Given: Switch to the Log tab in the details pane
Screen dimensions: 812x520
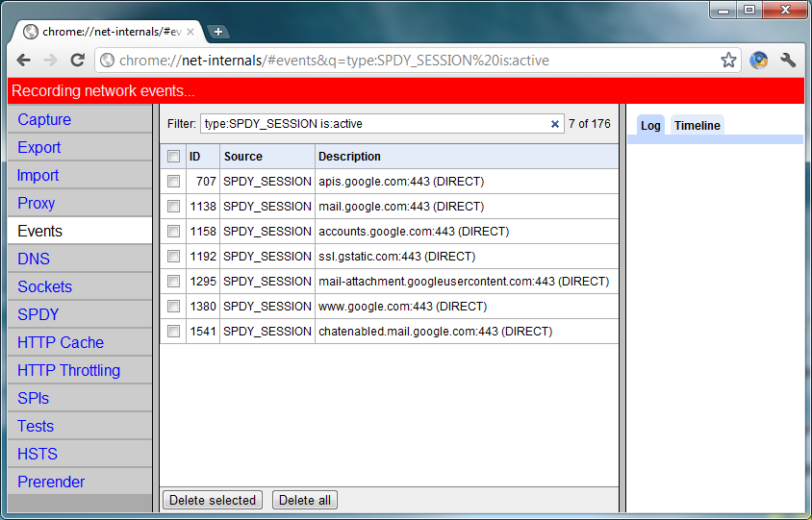Looking at the screenshot, I should point(650,125).
